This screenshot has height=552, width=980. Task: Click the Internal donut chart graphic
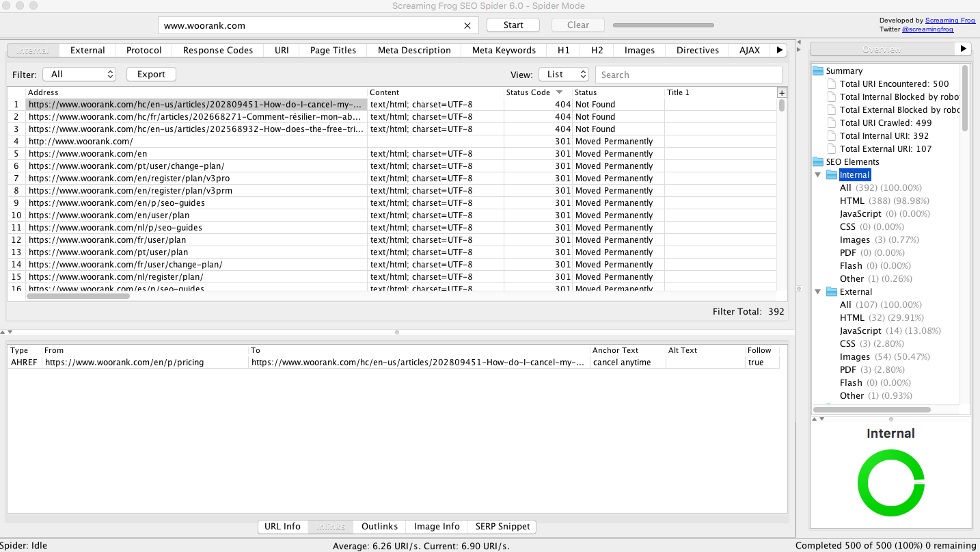[890, 482]
